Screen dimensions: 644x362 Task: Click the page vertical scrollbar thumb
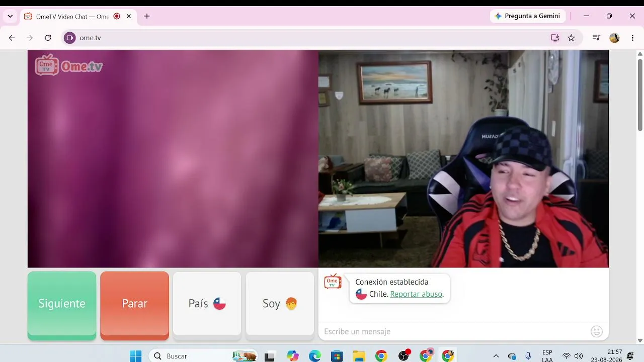click(640, 95)
